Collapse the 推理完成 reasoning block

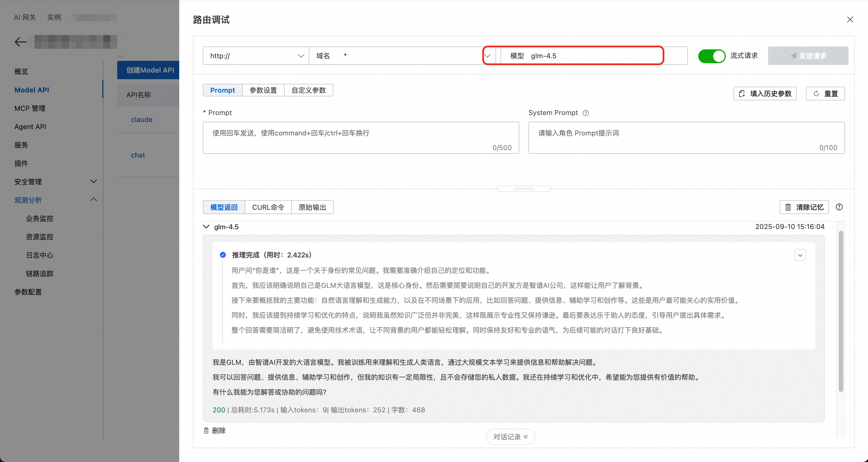coord(800,255)
